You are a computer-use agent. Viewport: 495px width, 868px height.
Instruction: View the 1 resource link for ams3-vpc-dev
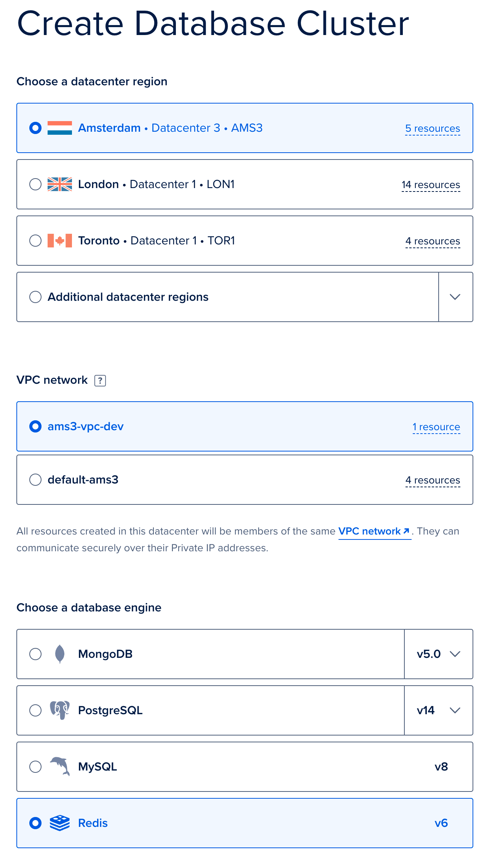coord(436,427)
